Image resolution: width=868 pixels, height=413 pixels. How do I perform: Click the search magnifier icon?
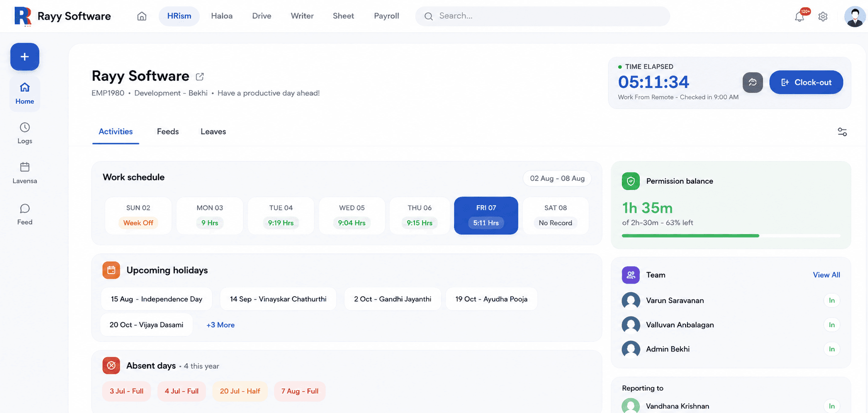click(x=429, y=16)
